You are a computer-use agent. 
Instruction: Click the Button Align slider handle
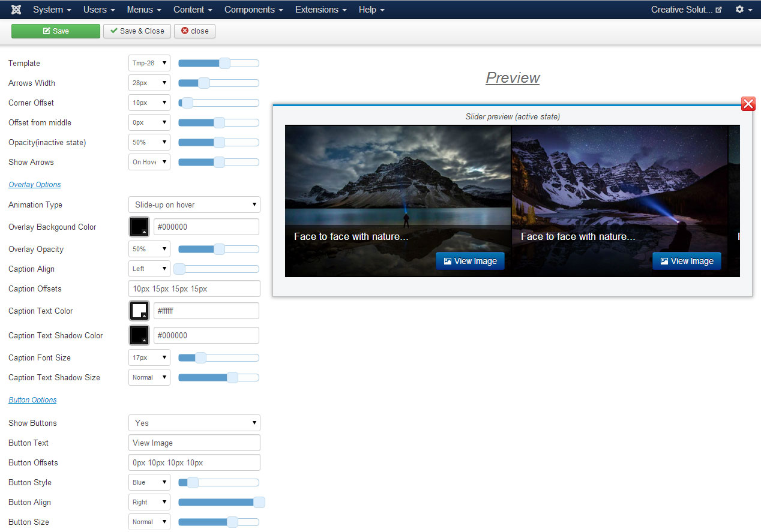pos(259,502)
